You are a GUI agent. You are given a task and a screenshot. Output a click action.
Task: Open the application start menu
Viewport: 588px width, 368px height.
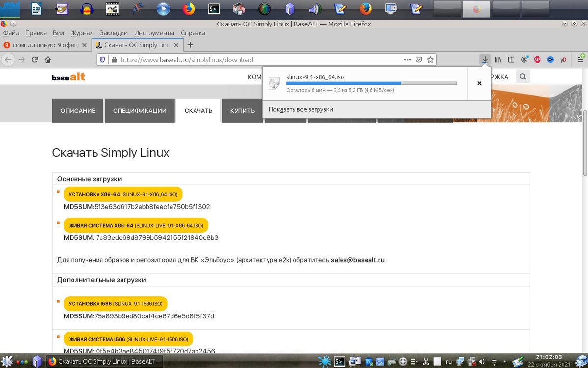pos(8,361)
